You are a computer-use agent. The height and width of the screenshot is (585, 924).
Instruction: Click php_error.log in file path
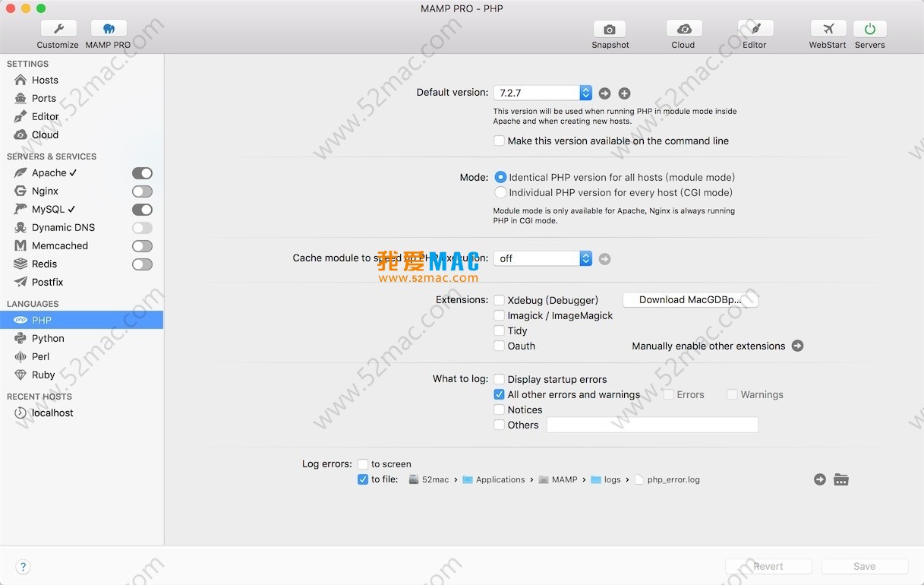click(x=667, y=479)
